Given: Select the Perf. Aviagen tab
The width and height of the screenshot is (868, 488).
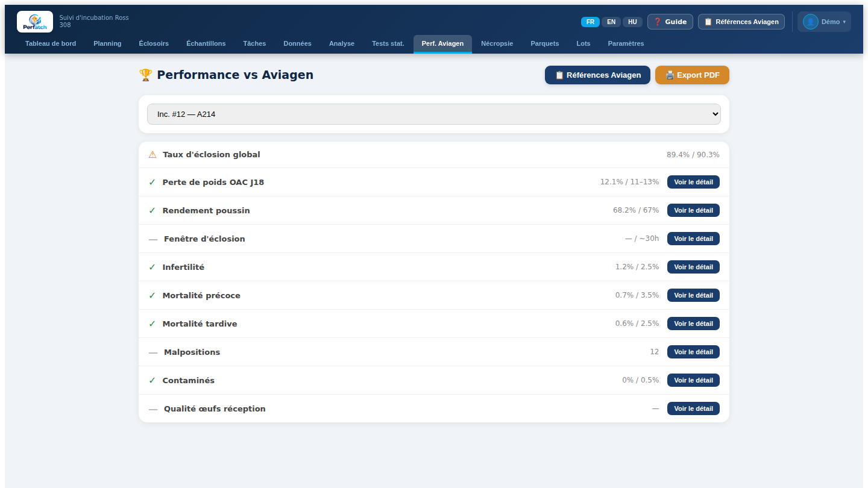Looking at the screenshot, I should [442, 43].
